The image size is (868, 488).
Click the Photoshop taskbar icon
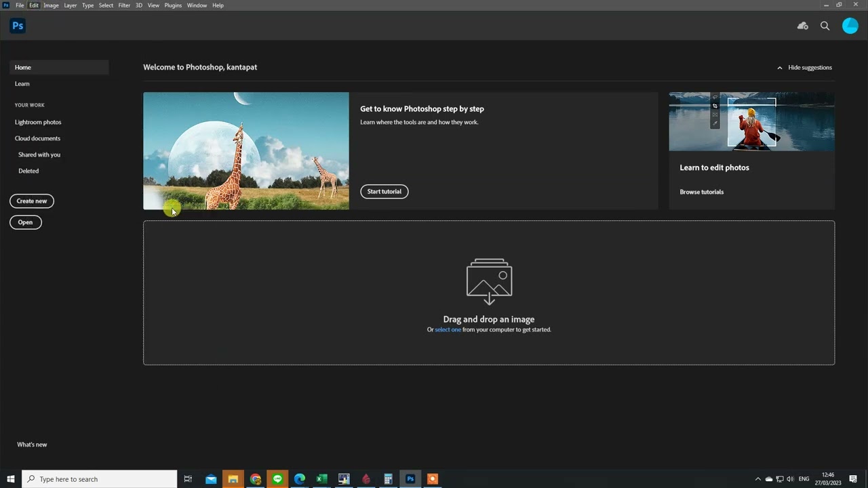coord(410,479)
